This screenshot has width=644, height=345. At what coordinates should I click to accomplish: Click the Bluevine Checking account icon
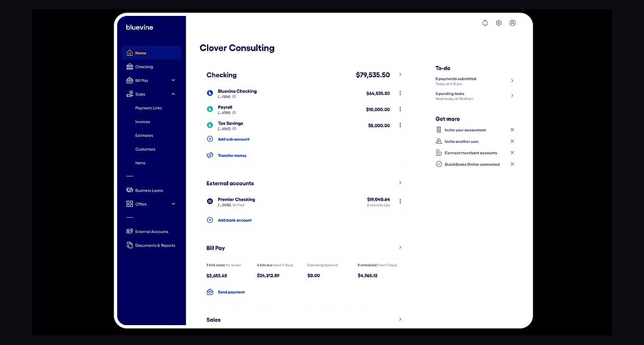click(210, 93)
